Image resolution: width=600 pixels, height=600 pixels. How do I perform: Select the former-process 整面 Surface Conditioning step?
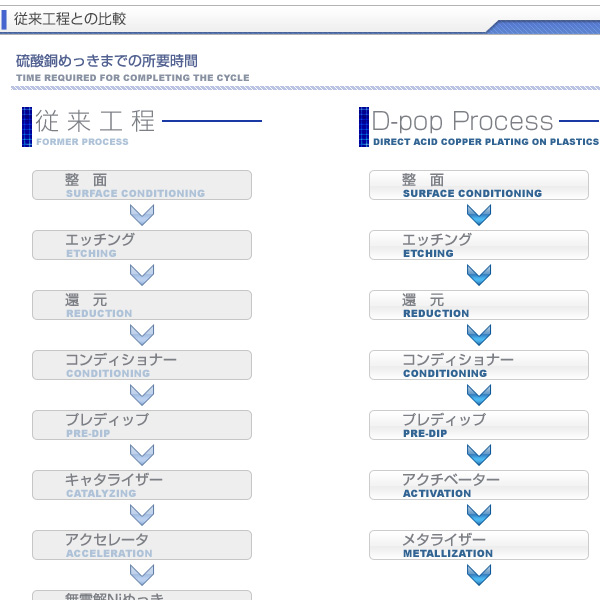142,185
